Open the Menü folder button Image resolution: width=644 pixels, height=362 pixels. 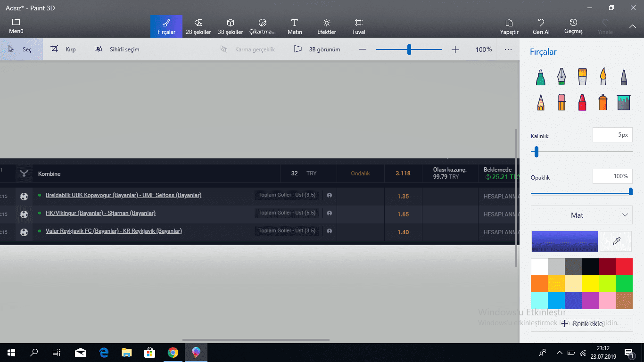point(16,26)
